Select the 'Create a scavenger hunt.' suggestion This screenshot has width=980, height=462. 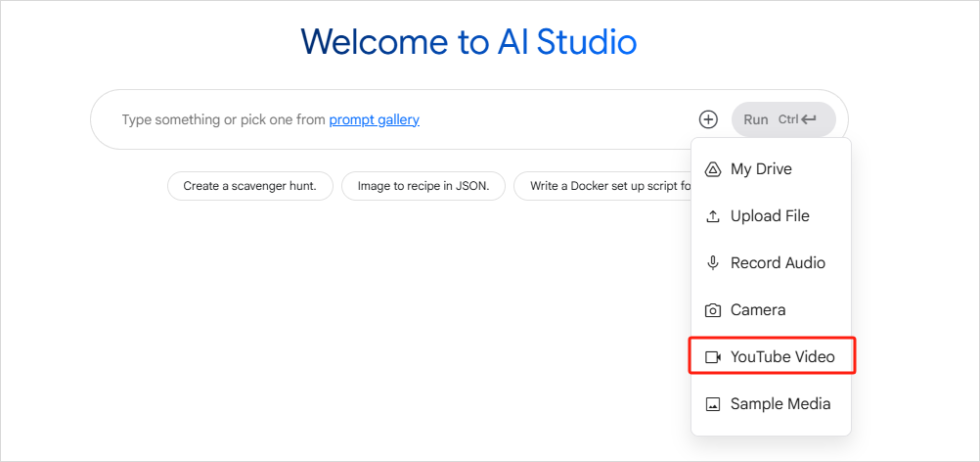(249, 186)
